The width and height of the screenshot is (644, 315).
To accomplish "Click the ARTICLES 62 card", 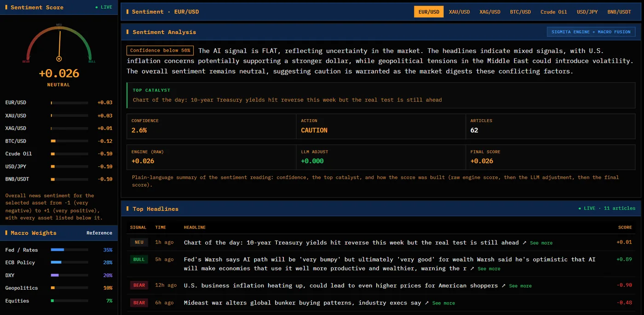I will point(551,126).
